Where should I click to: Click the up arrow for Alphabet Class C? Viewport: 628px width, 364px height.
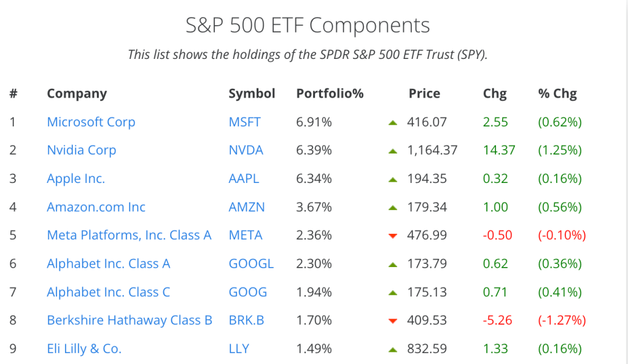(393, 293)
